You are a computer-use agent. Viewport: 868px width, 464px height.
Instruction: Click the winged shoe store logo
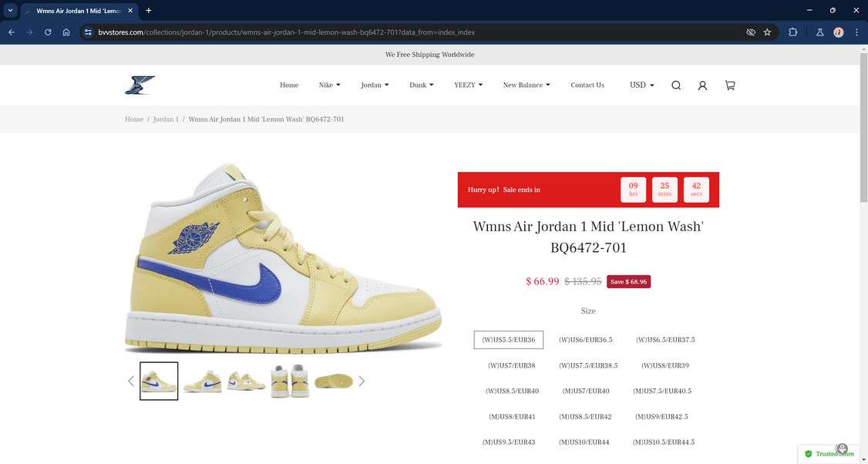(x=140, y=86)
